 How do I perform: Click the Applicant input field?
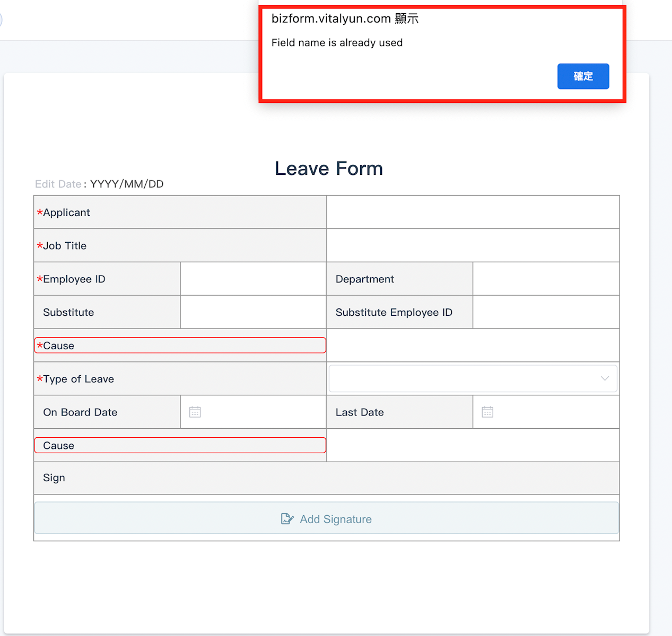point(473,212)
